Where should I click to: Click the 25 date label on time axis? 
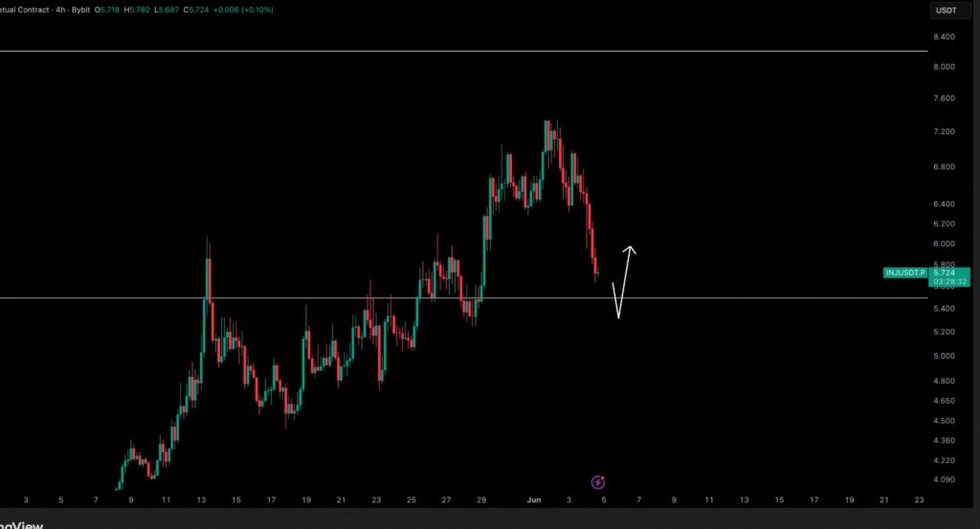click(x=412, y=500)
